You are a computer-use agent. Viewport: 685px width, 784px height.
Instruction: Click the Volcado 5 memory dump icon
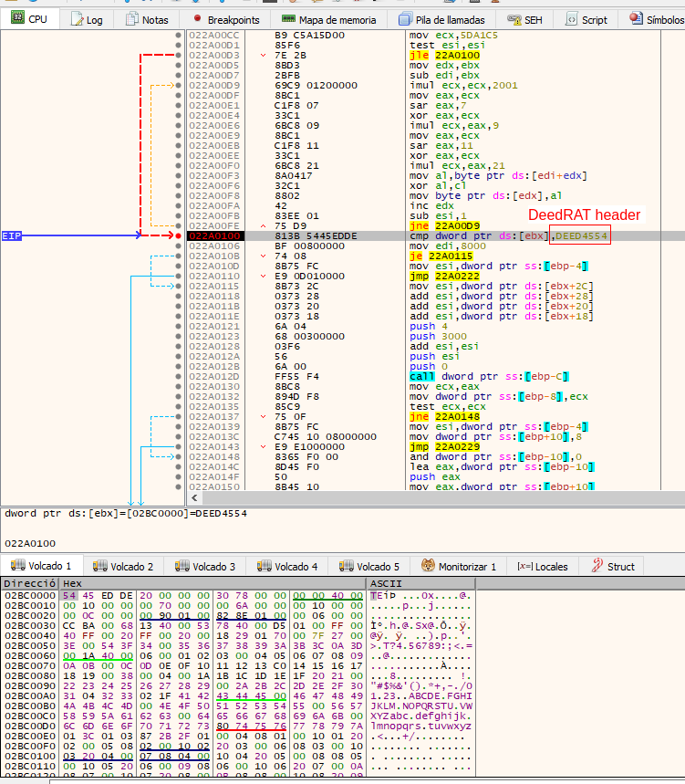click(x=347, y=566)
